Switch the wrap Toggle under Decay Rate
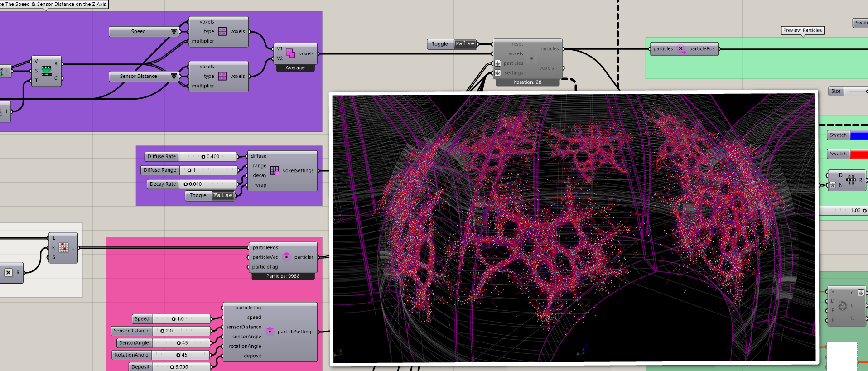868x371 pixels. (x=223, y=196)
